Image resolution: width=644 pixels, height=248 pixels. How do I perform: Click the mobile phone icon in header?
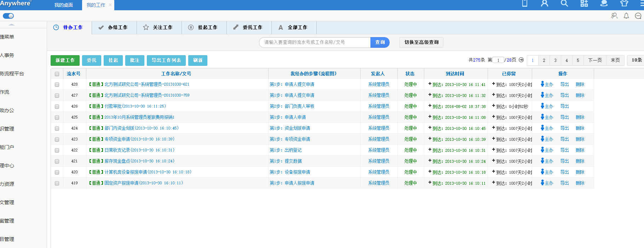pyautogui.click(x=525, y=4)
